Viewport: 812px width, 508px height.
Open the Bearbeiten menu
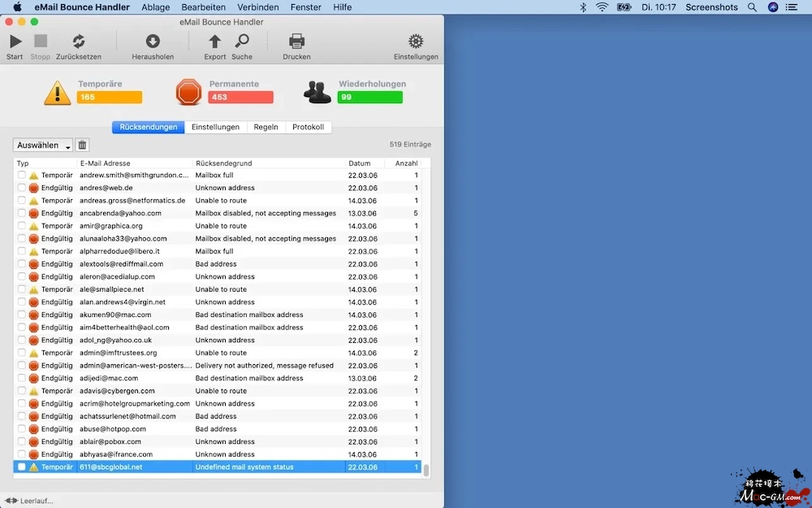click(x=203, y=7)
